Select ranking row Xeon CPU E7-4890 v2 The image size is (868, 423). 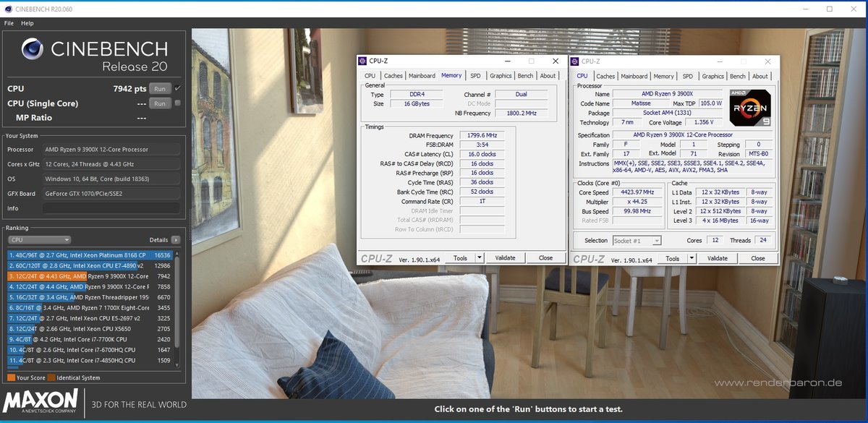(90, 265)
